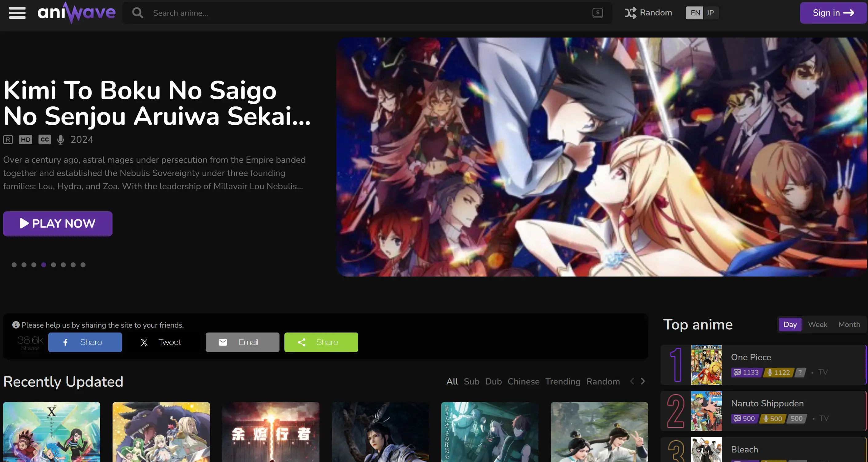This screenshot has width=868, height=462.
Task: Select the fifth carousel dot
Action: tap(54, 265)
